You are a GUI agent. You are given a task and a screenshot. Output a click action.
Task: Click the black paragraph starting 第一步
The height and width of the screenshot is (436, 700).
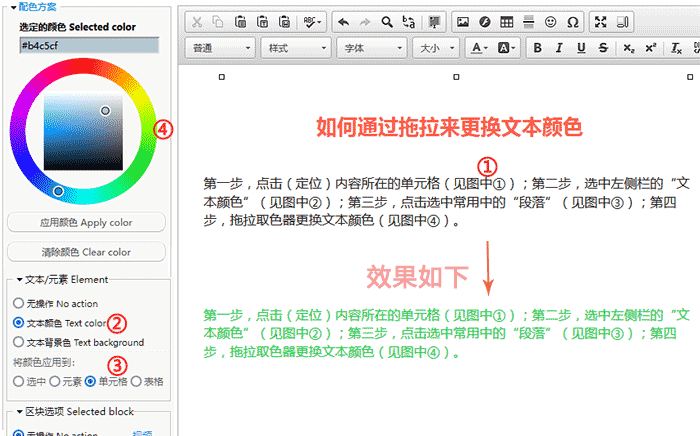[x=446, y=202]
